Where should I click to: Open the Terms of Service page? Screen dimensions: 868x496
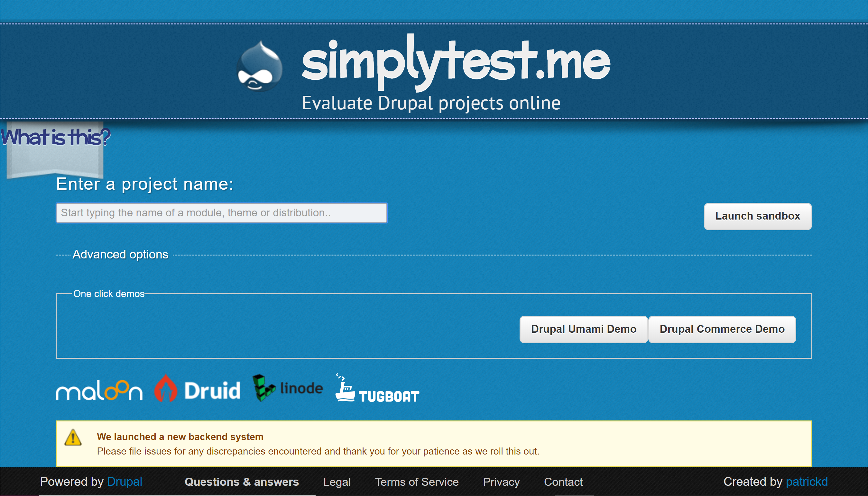tap(417, 482)
